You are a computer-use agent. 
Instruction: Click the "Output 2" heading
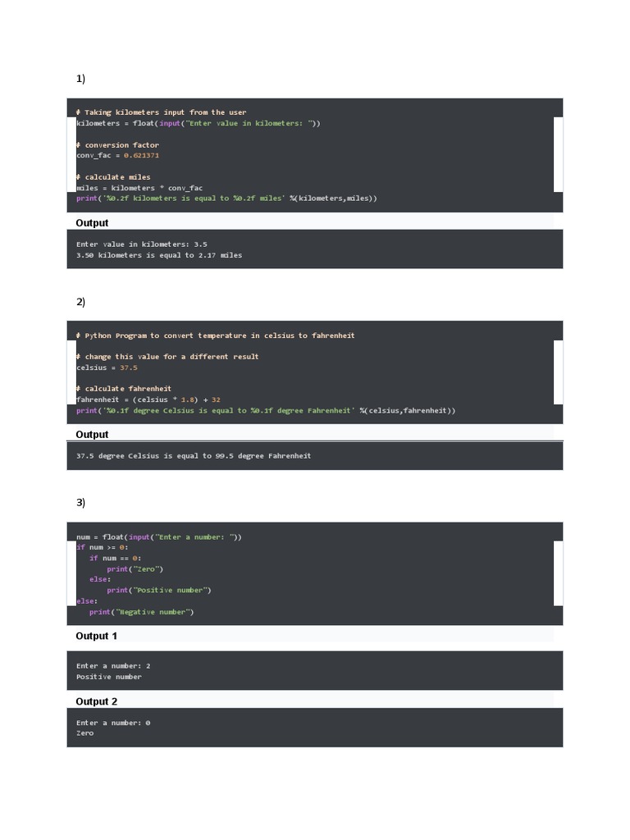tap(97, 701)
